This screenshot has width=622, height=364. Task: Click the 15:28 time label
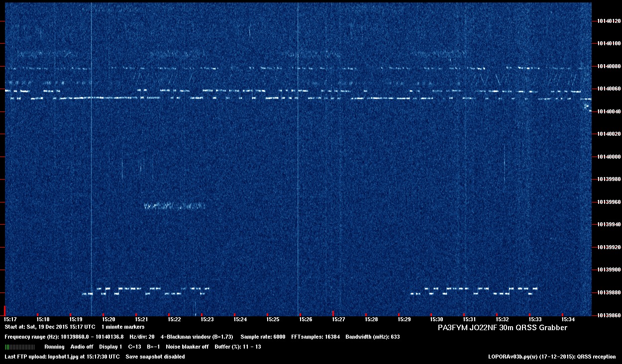coord(371,319)
